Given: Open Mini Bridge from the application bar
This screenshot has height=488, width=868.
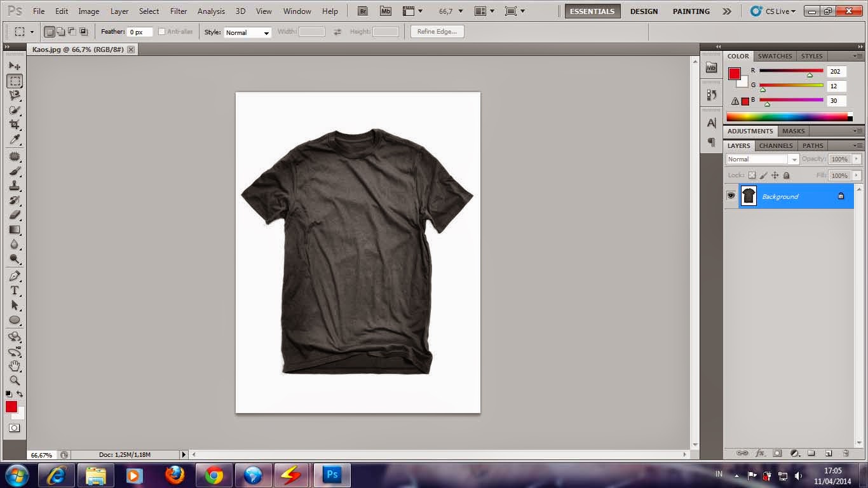Looking at the screenshot, I should click(x=386, y=11).
